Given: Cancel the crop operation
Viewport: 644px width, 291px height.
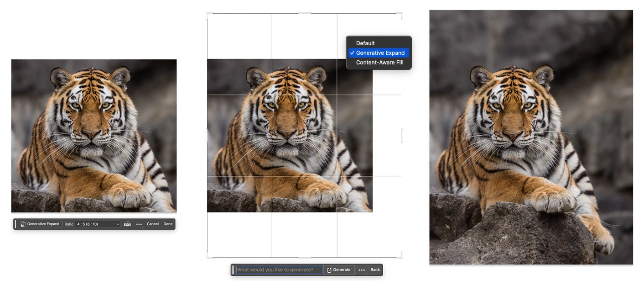Looking at the screenshot, I should point(153,224).
